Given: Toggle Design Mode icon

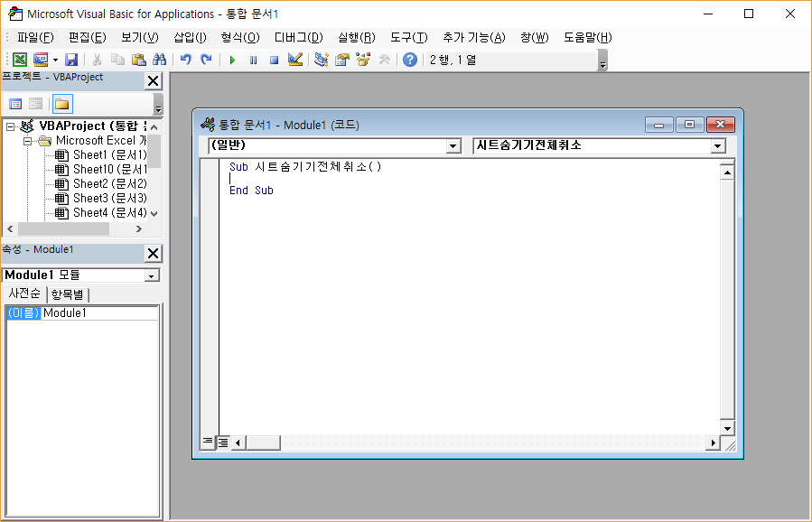Looking at the screenshot, I should tap(295, 60).
